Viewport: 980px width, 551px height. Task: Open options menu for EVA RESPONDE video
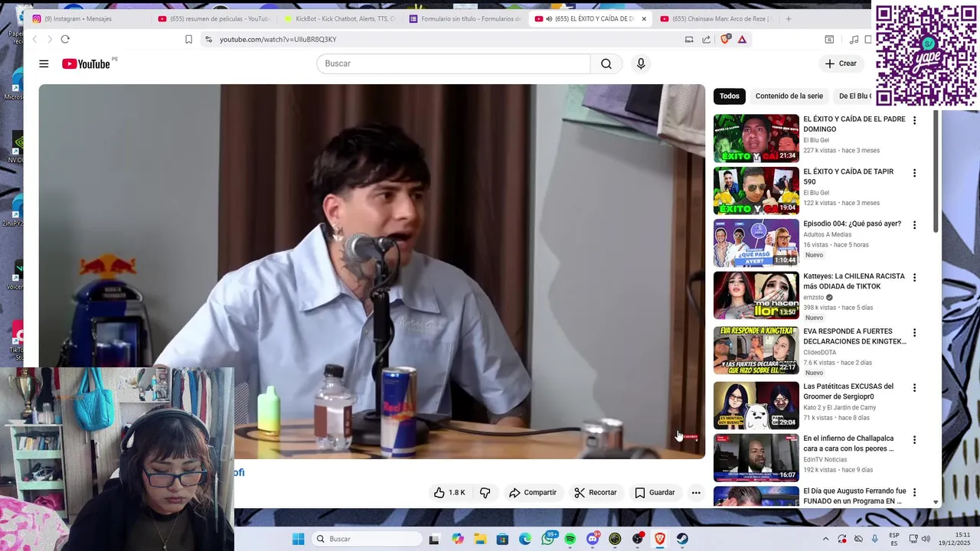914,334
